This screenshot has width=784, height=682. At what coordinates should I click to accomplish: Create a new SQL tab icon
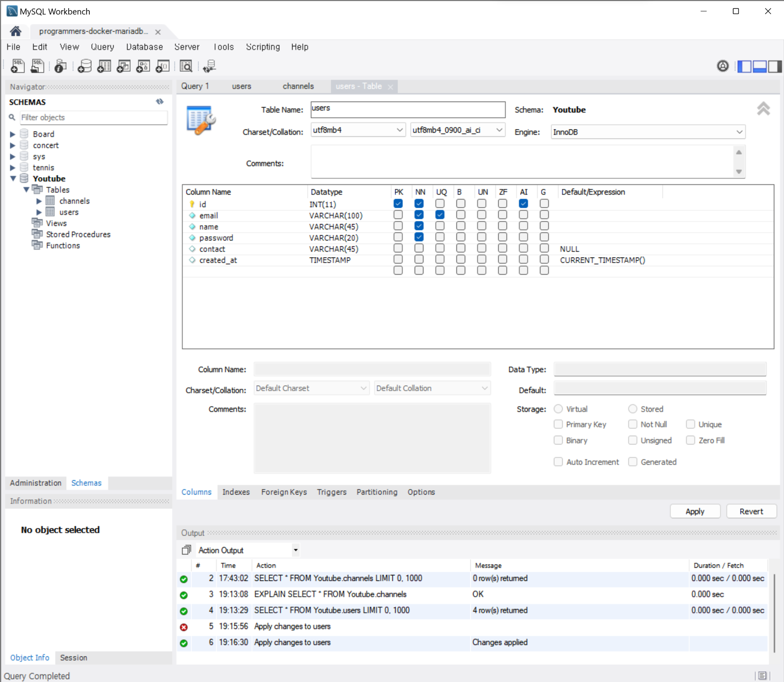17,66
